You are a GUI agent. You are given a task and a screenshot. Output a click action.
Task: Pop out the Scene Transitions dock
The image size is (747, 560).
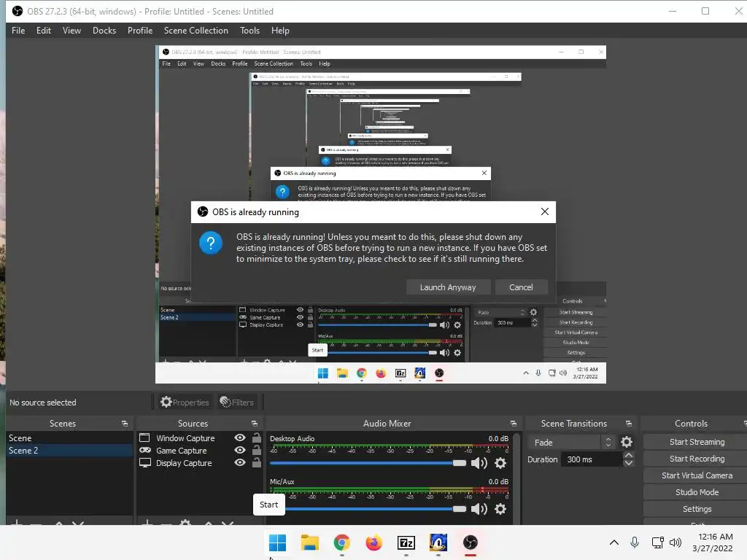(628, 424)
